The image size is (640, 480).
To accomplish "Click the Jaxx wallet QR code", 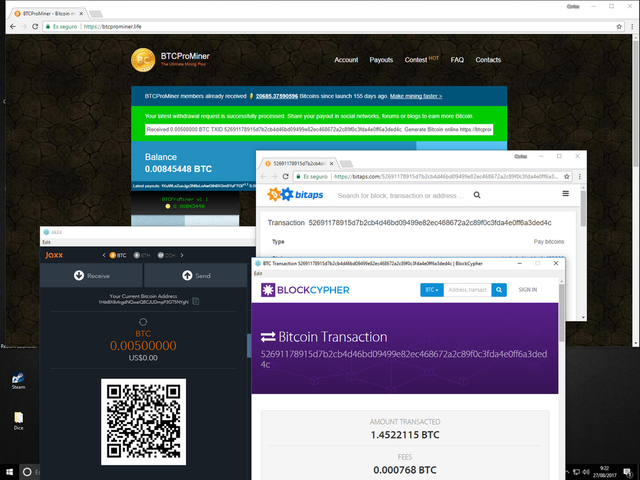I will pyautogui.click(x=143, y=422).
